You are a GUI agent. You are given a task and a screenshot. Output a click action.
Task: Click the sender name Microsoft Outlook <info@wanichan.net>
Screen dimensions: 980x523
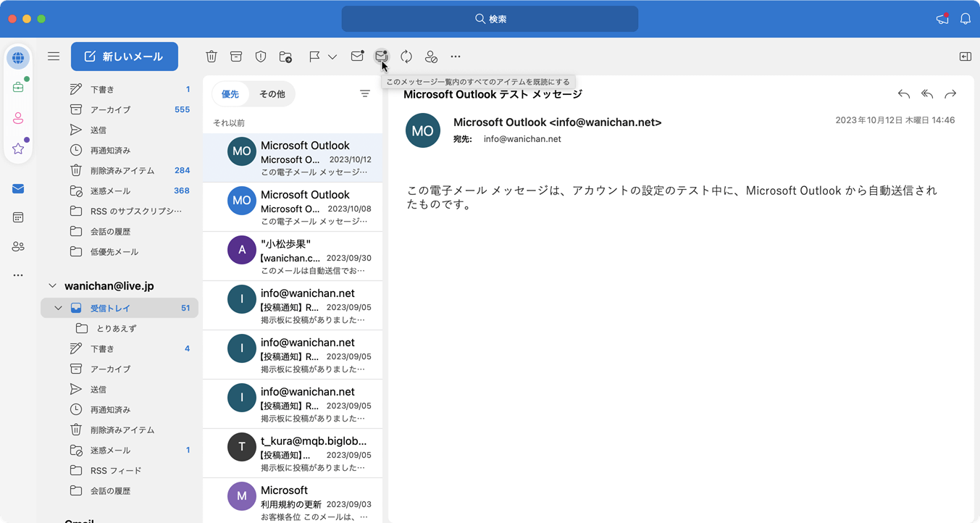tap(558, 122)
